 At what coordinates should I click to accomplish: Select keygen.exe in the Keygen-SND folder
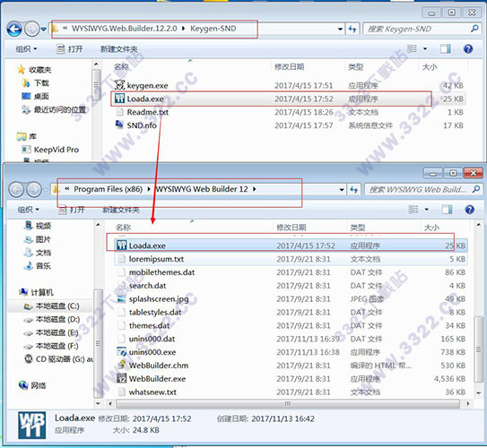289,85
